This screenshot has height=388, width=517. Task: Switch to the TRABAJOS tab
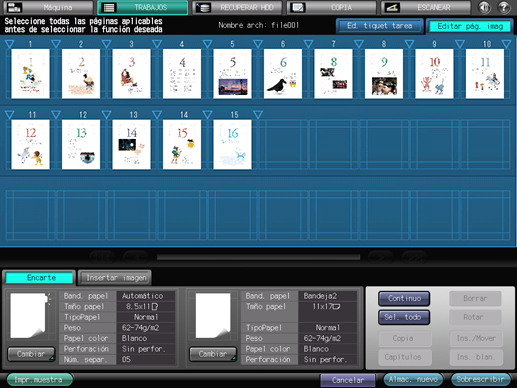(x=143, y=7)
